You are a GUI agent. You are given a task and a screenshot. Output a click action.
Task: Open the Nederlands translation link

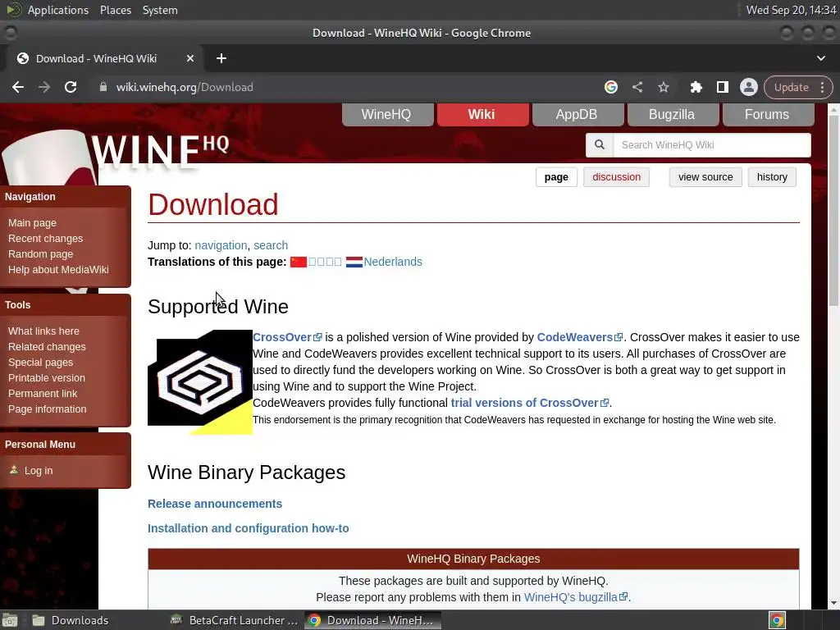pos(393,262)
